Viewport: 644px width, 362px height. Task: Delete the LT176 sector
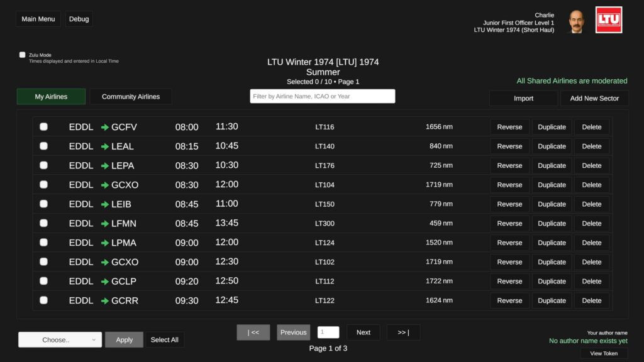(x=591, y=165)
